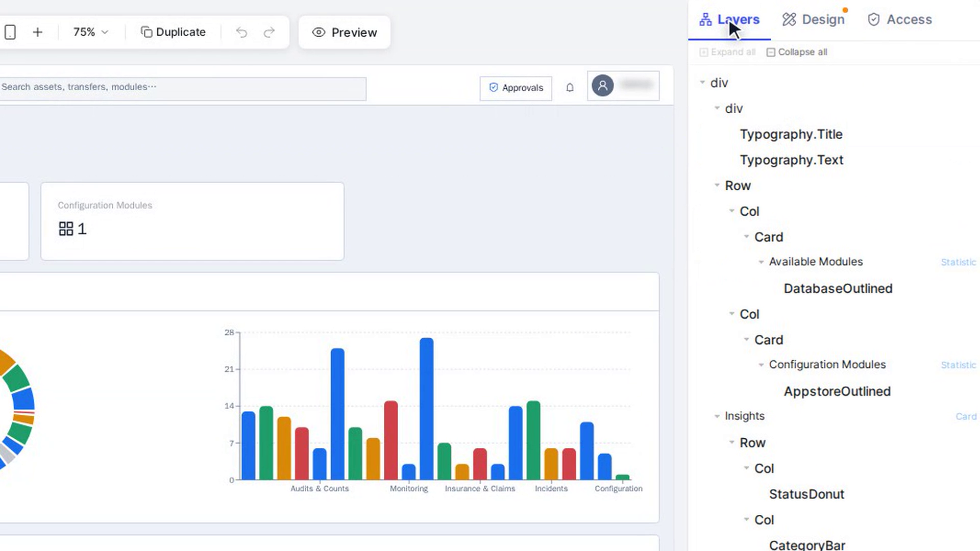Collapse the top-level div tree node

(x=702, y=82)
